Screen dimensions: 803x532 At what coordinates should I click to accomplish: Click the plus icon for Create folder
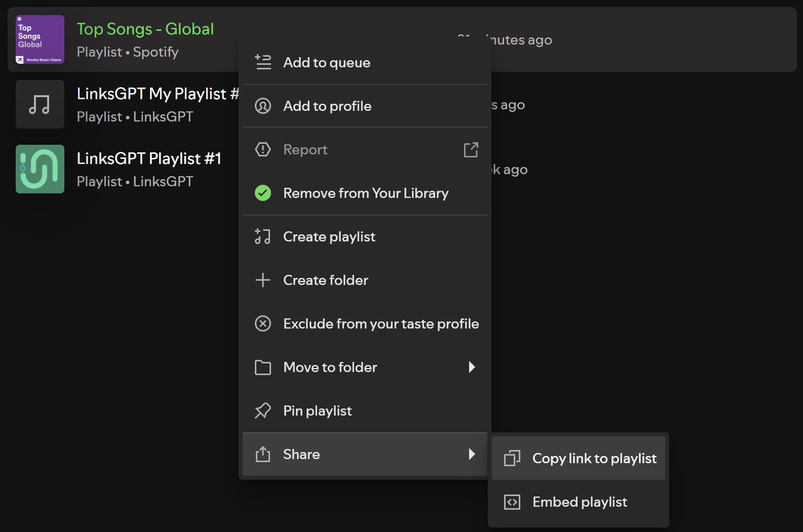[x=263, y=280]
